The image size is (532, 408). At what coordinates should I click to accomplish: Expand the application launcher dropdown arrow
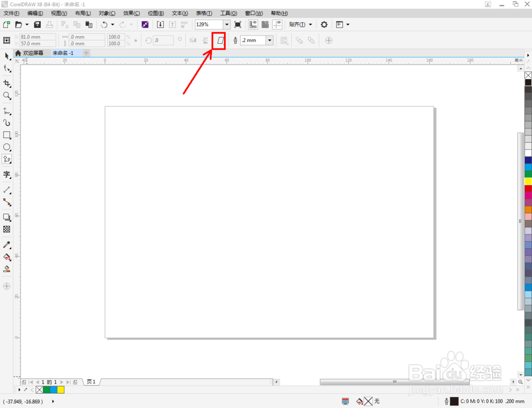coord(348,25)
